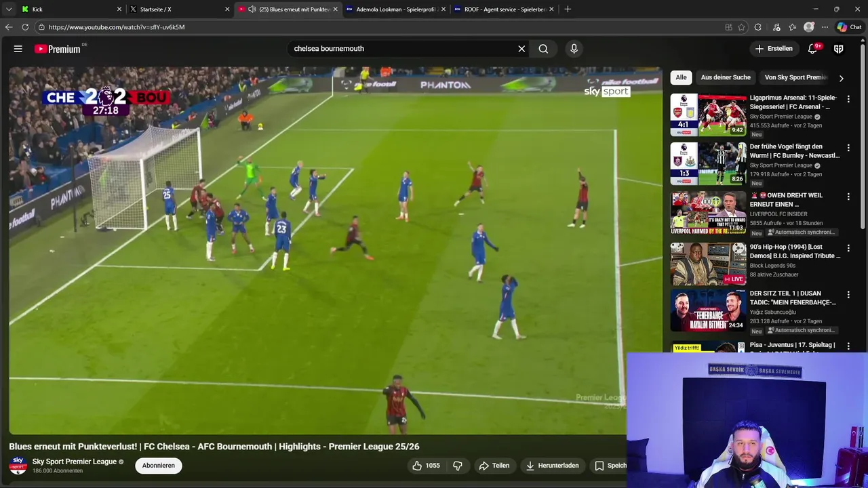868x488 pixels.
Task: Like the video with thumbs up 1055
Action: coord(426,466)
